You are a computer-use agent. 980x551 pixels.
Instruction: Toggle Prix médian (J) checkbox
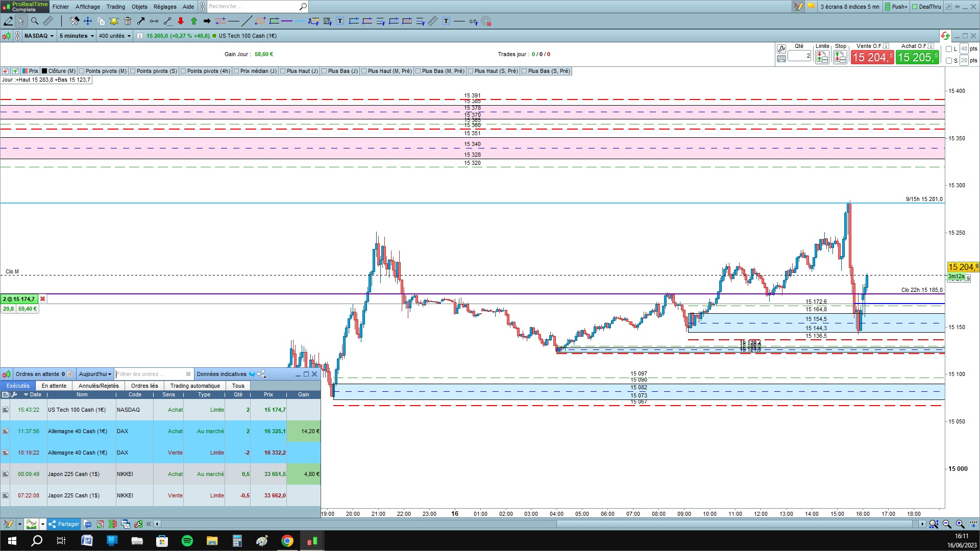click(x=236, y=71)
